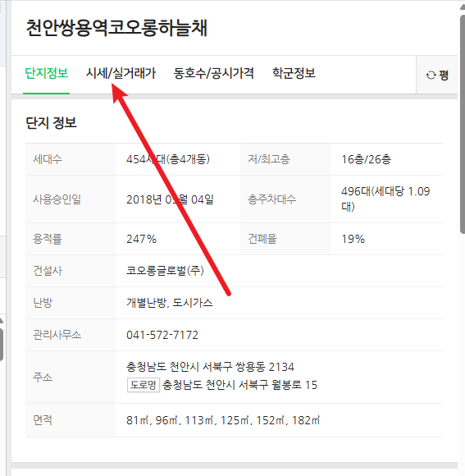
Task: Click the 세대수 label cell
Action: click(x=71, y=159)
